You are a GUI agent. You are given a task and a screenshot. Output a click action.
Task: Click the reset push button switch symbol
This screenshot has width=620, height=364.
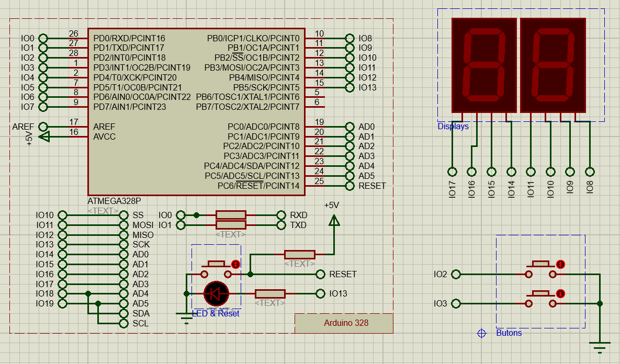(216, 269)
